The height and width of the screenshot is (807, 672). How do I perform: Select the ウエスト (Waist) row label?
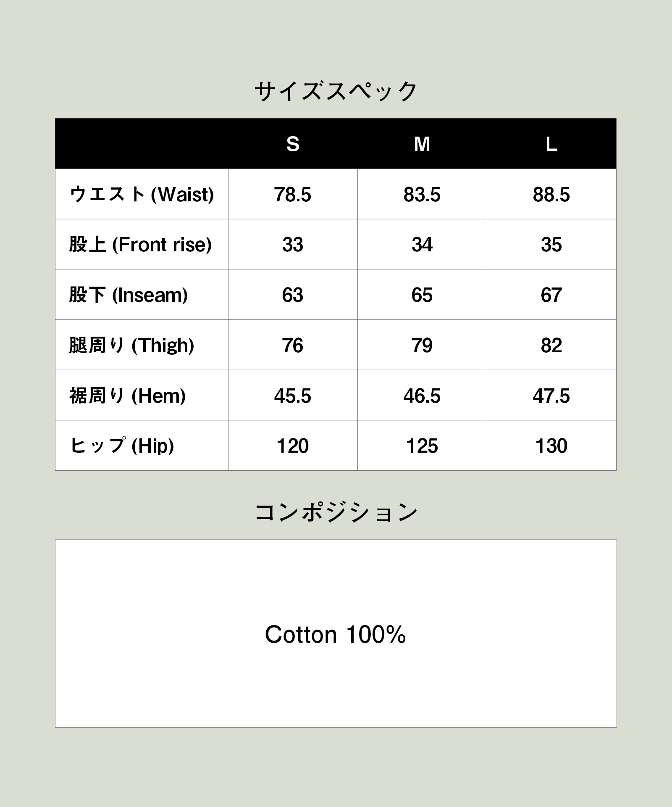[142, 194]
